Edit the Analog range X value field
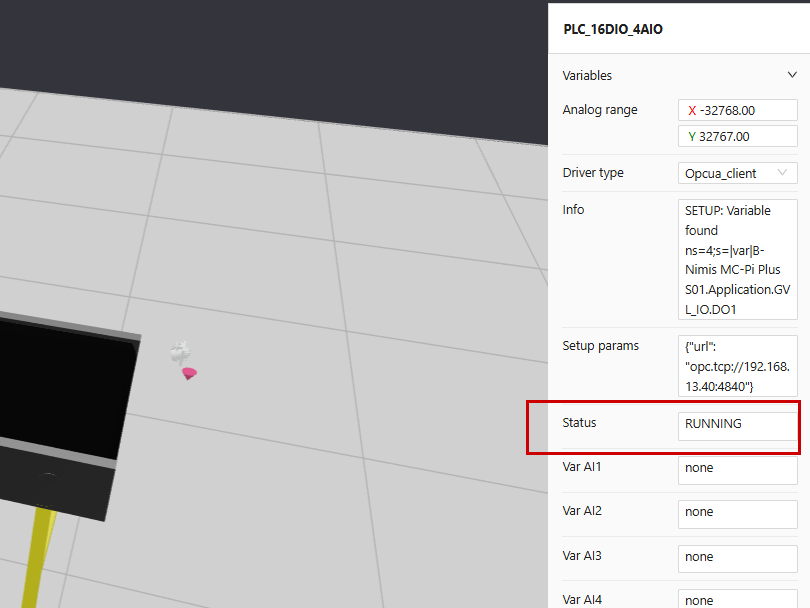This screenshot has height=608, width=810. pos(737,110)
